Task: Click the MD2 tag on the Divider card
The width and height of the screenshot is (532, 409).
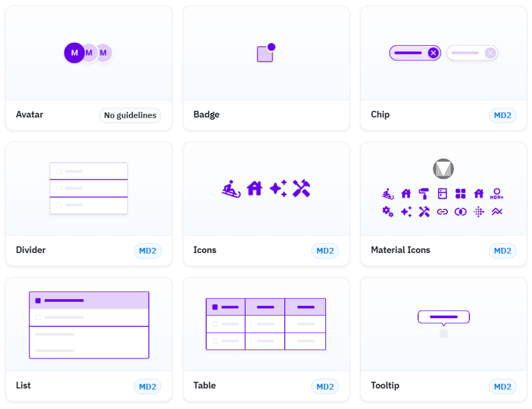Action: coord(148,251)
